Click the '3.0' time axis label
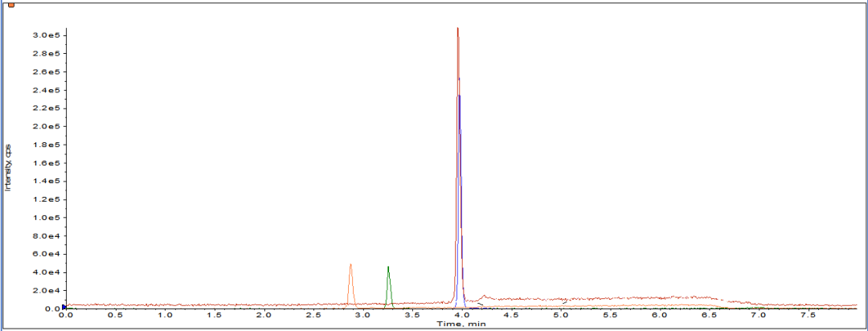868x331 pixels. (362, 315)
